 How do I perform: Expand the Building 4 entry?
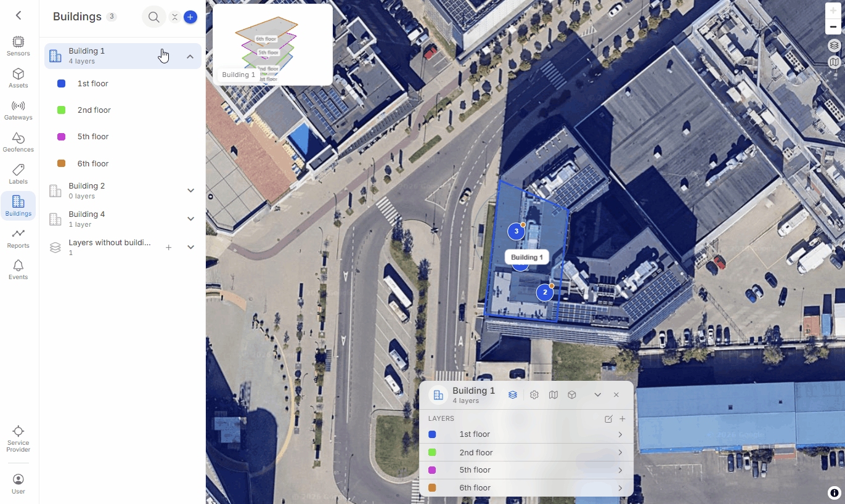(x=190, y=219)
